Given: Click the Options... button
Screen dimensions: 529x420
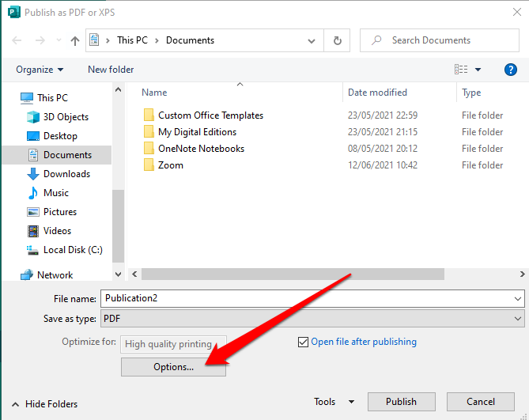Looking at the screenshot, I should coord(174,367).
